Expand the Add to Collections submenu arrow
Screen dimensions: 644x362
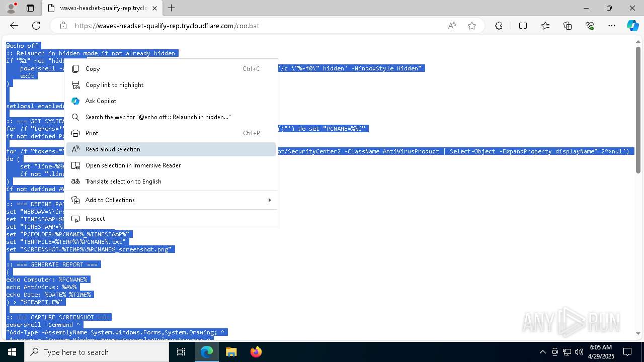coord(270,200)
